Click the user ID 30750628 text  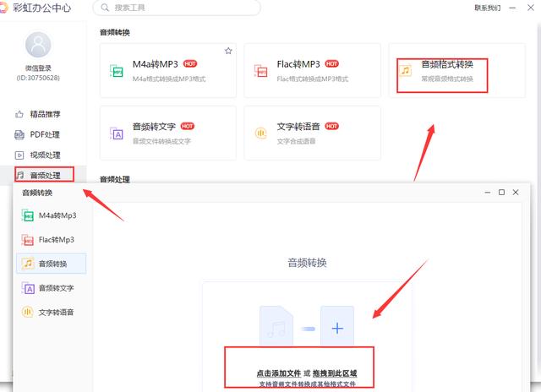pyautogui.click(x=38, y=78)
